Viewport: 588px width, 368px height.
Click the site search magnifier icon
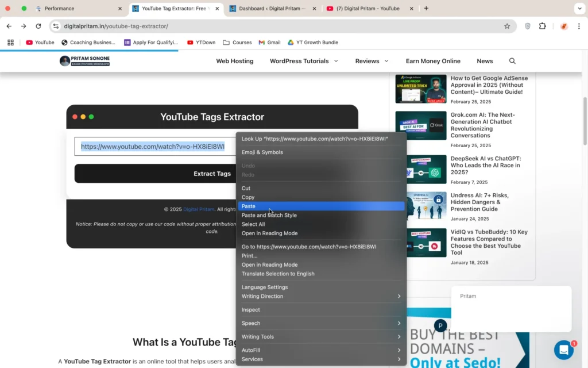[512, 61]
